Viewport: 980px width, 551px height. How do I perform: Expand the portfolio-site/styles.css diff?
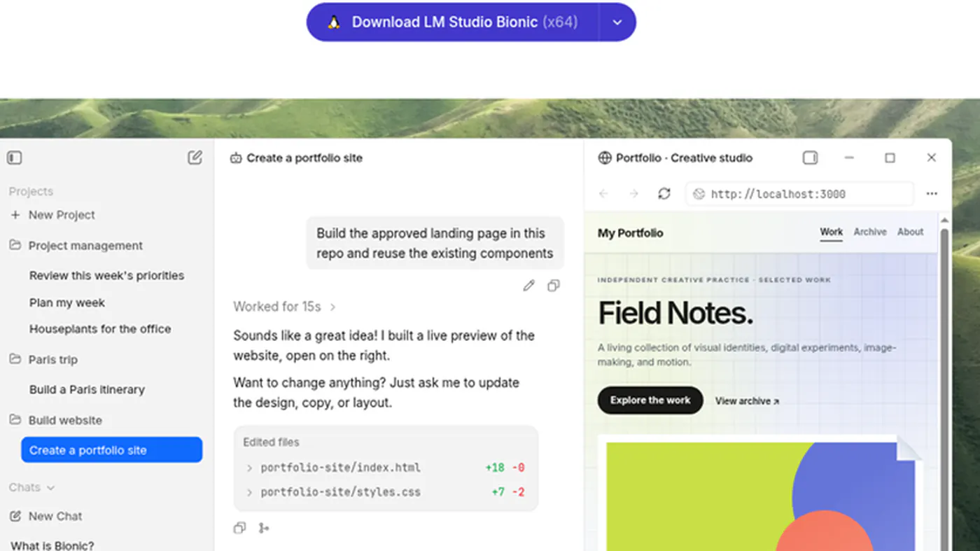tap(249, 492)
